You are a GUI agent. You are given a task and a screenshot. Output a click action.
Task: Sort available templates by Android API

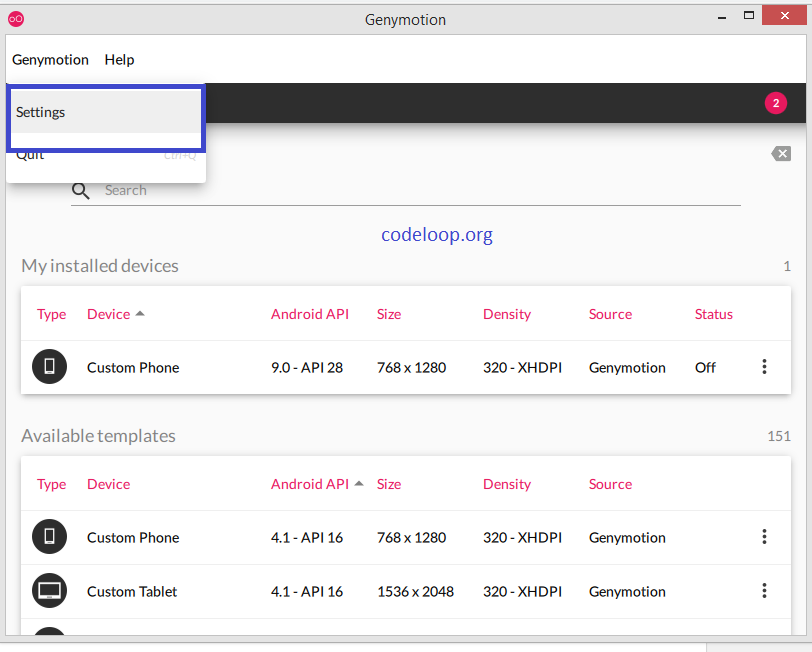click(310, 484)
